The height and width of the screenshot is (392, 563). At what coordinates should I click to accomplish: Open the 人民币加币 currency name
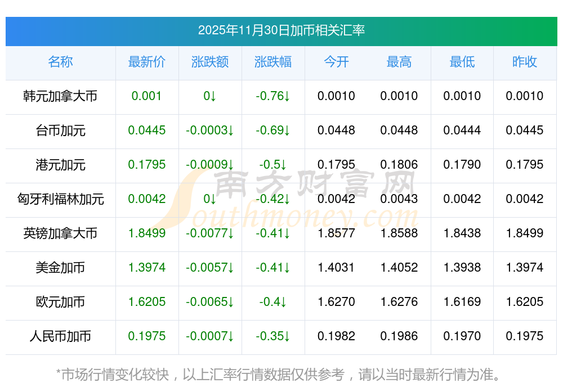tap(60, 336)
